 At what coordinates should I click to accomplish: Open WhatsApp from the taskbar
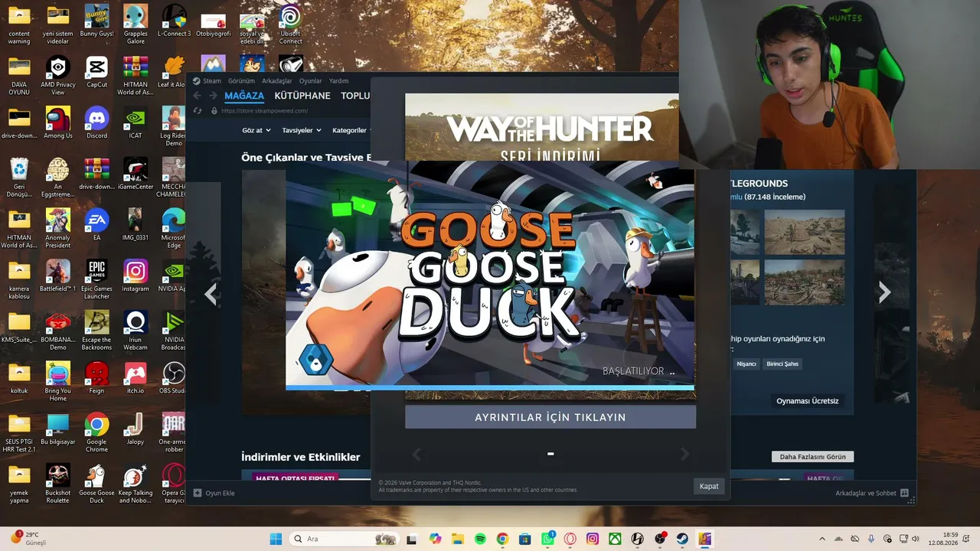coord(547,539)
